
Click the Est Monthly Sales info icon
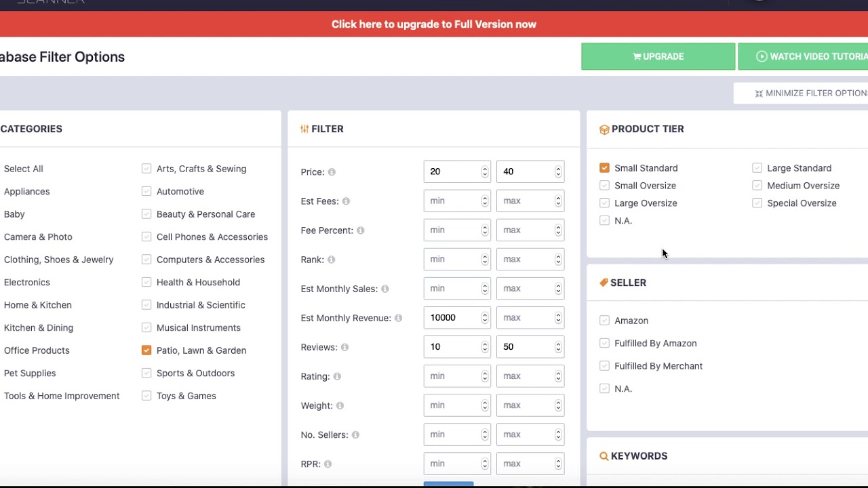(x=384, y=289)
